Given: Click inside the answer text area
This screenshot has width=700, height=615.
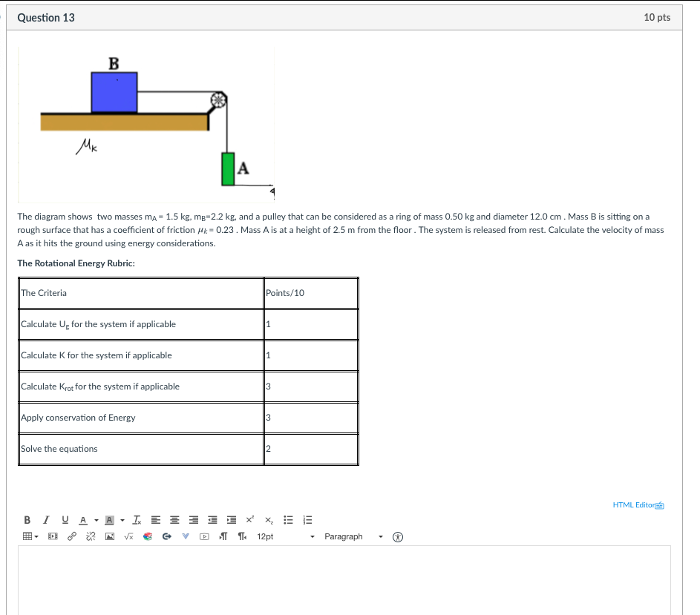Looking at the screenshot, I should [344, 580].
